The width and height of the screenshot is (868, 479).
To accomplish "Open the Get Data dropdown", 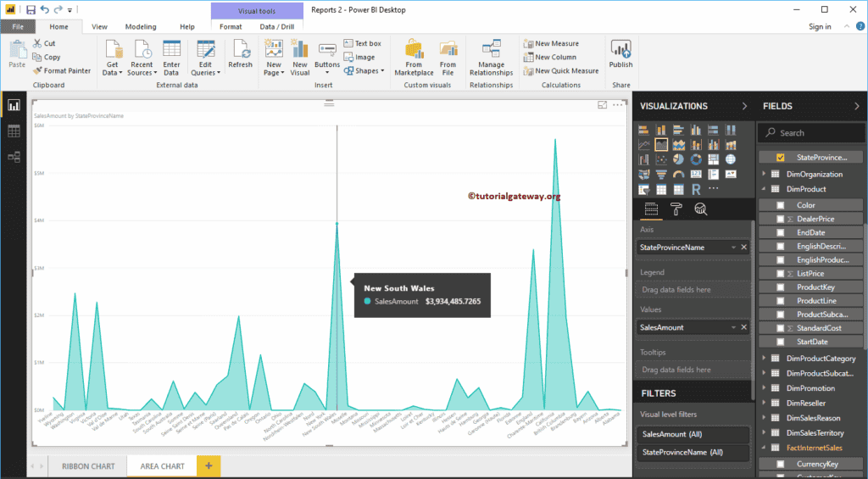I will point(113,58).
